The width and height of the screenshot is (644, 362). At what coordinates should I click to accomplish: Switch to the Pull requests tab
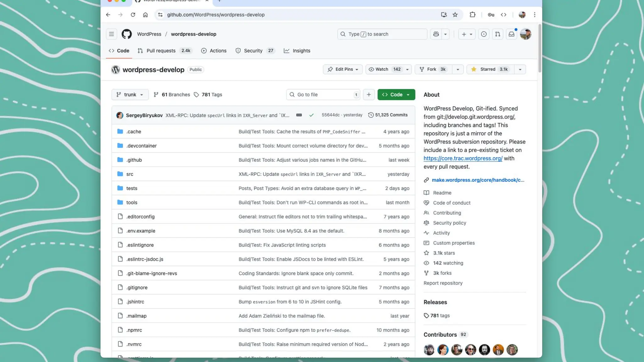tap(161, 51)
